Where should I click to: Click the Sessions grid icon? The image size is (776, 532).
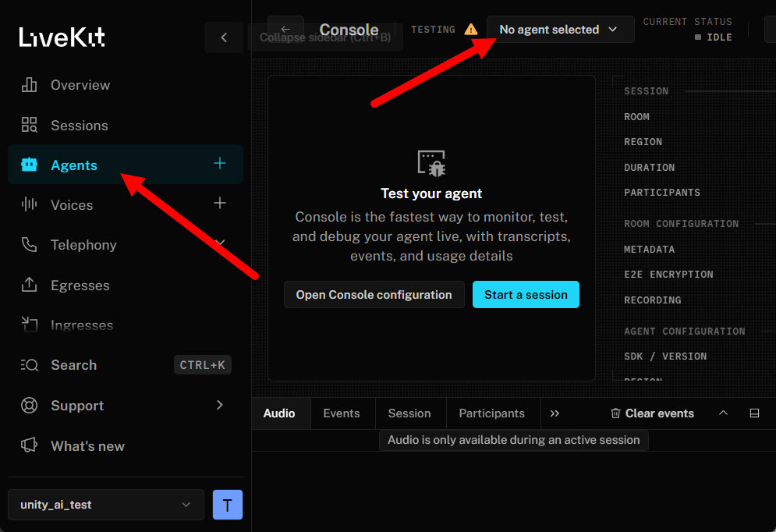click(x=29, y=125)
